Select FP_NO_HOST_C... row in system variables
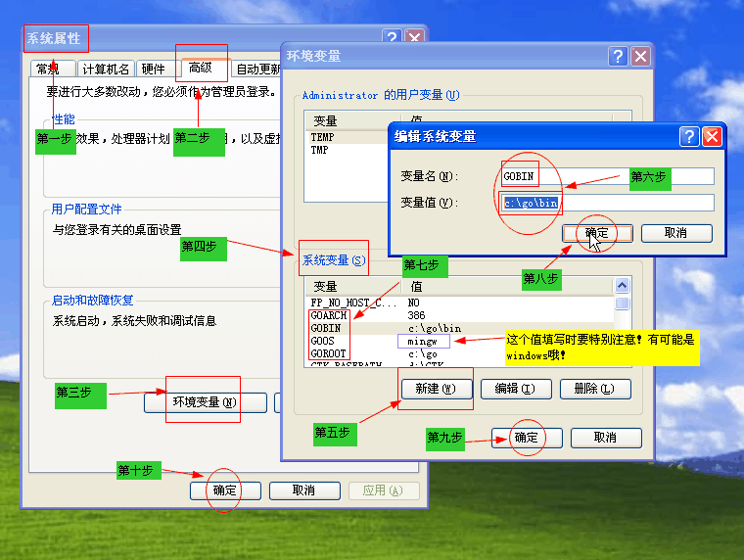The width and height of the screenshot is (744, 560). tap(459, 303)
